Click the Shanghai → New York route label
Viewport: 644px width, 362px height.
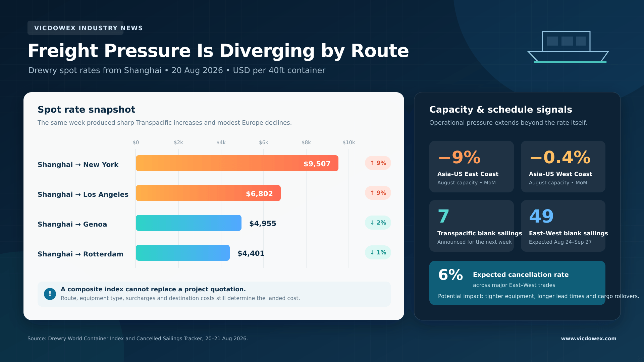tap(78, 165)
